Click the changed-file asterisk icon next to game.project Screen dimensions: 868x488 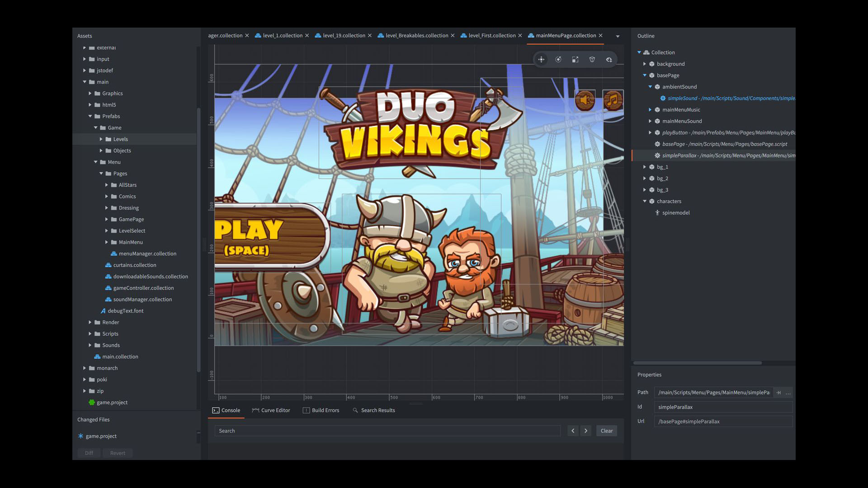80,436
